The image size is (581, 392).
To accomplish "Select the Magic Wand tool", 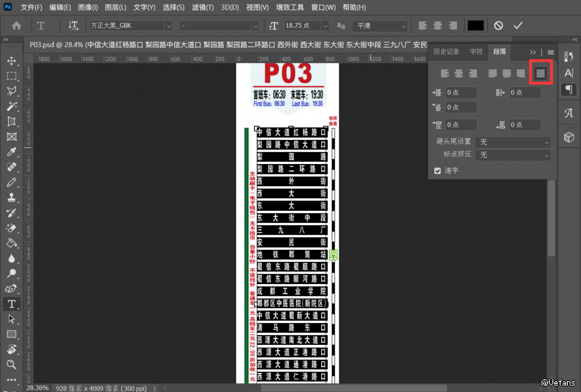I will coord(12,106).
